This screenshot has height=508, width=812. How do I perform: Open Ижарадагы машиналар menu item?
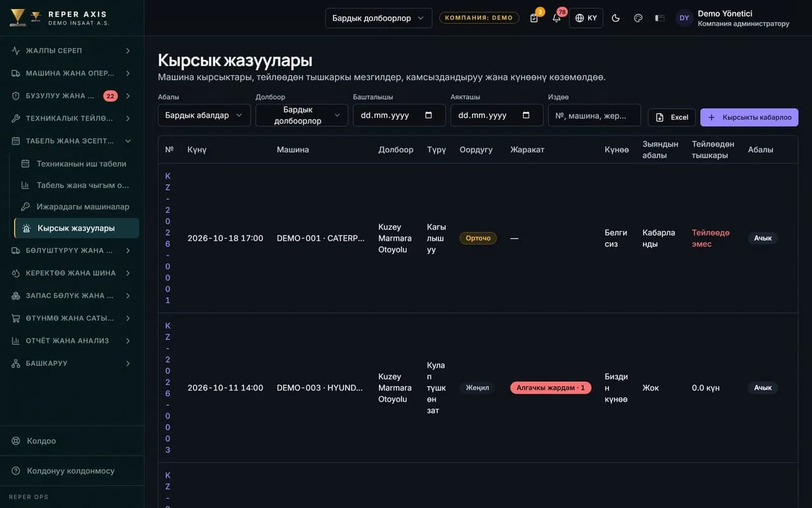(x=76, y=207)
